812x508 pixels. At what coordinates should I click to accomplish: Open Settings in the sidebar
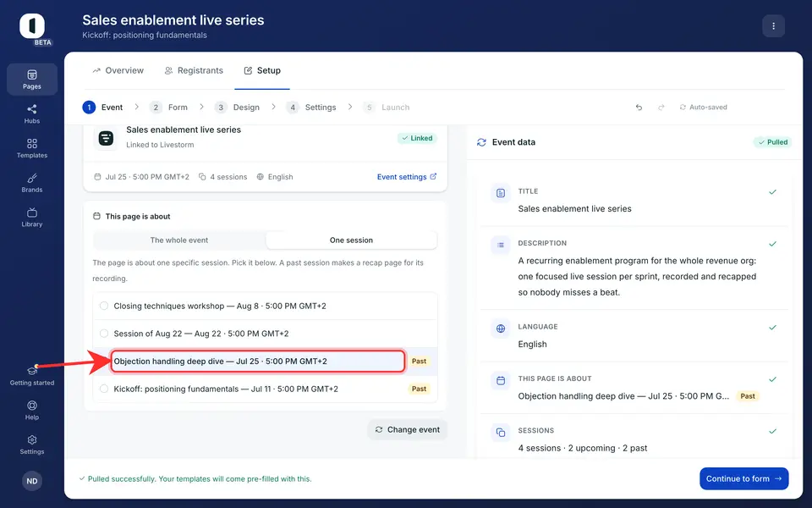(x=32, y=444)
